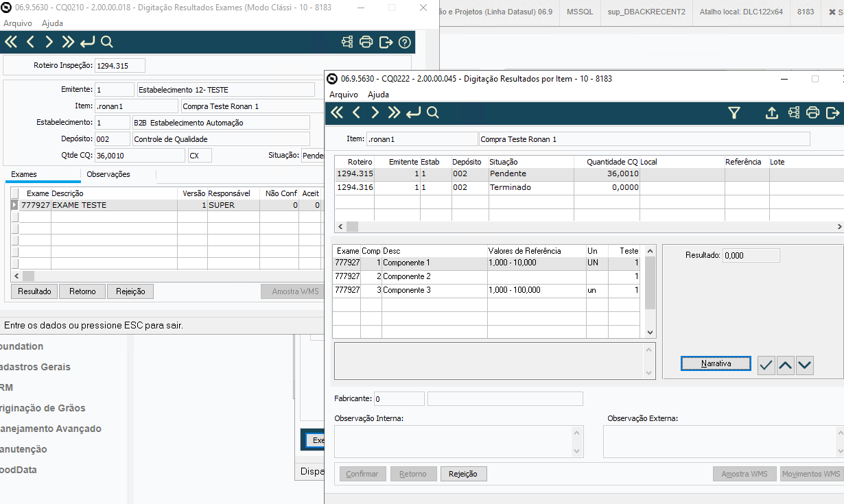Image resolution: width=844 pixels, height=504 pixels.
Task: Switch to the Observações tab
Action: (x=108, y=174)
